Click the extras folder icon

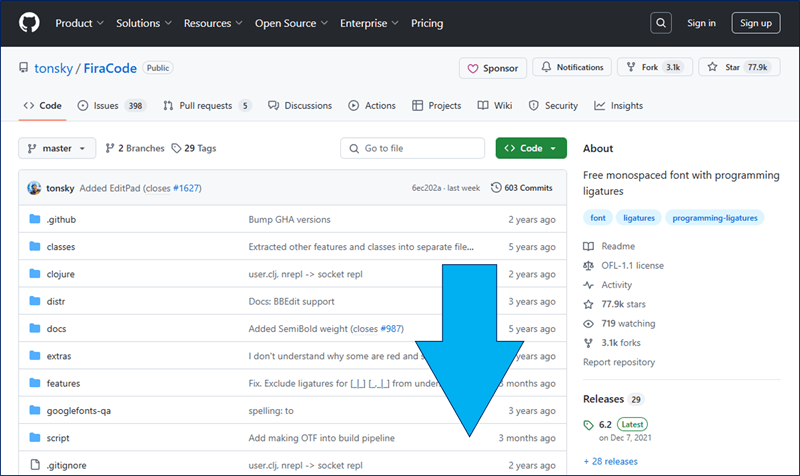35,356
